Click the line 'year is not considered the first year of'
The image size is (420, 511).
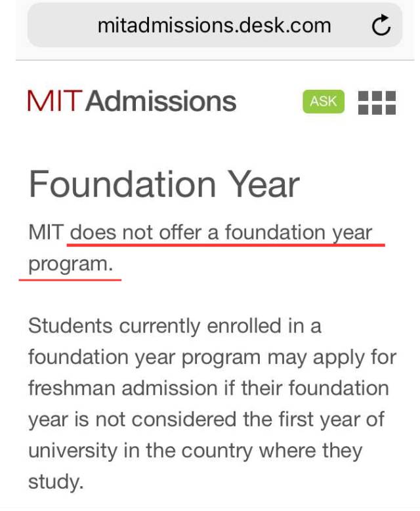205,419
